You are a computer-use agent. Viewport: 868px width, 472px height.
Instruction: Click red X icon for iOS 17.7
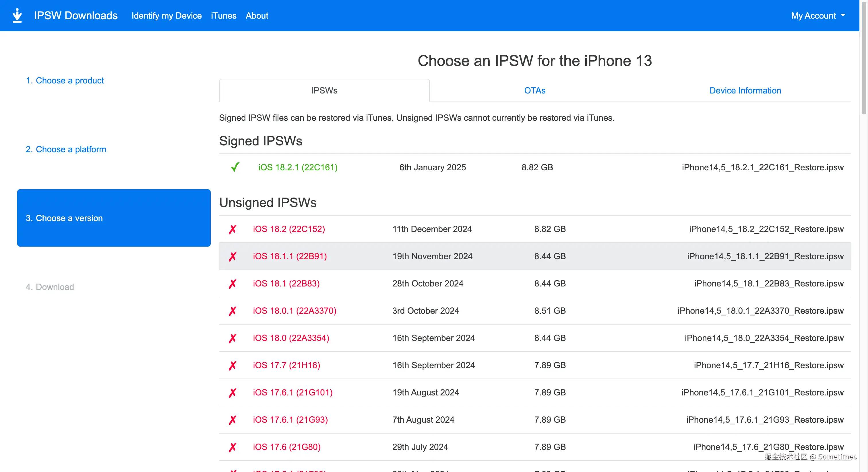232,366
